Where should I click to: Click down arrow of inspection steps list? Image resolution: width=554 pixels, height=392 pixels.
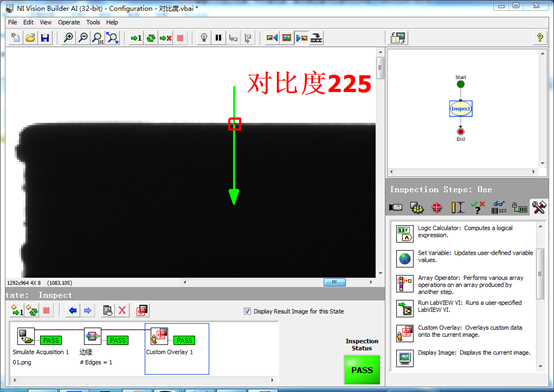coord(540,367)
